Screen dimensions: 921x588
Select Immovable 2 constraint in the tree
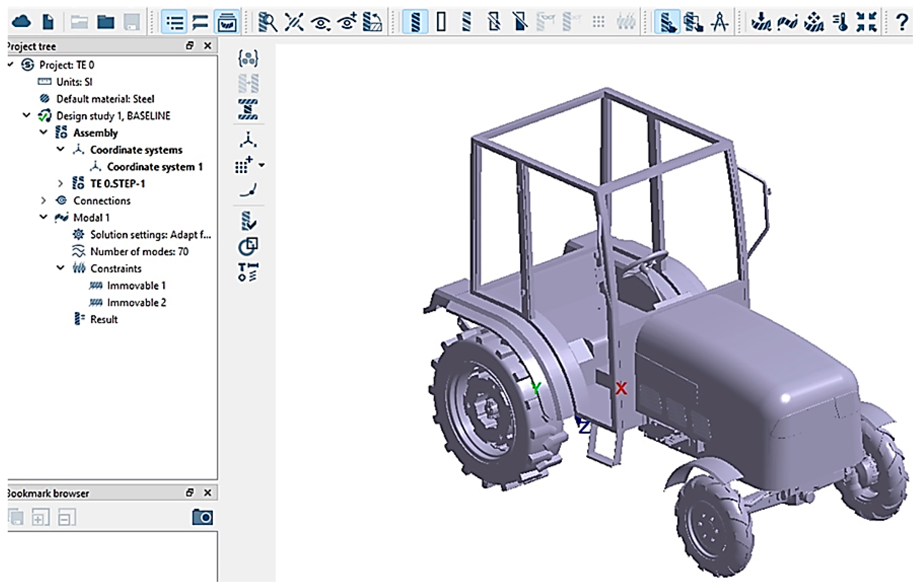click(x=136, y=302)
